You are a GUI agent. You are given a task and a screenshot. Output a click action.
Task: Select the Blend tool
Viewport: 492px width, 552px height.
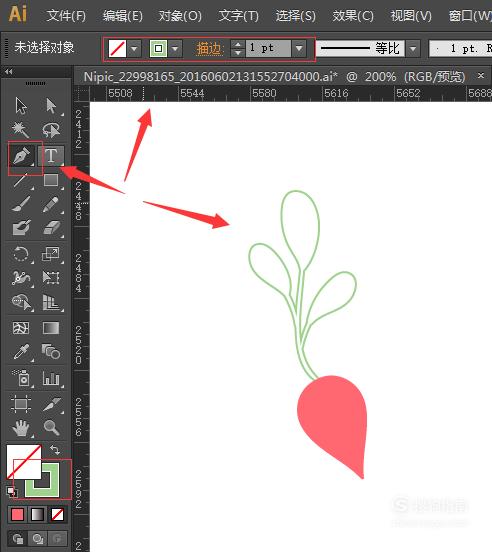pyautogui.click(x=51, y=352)
